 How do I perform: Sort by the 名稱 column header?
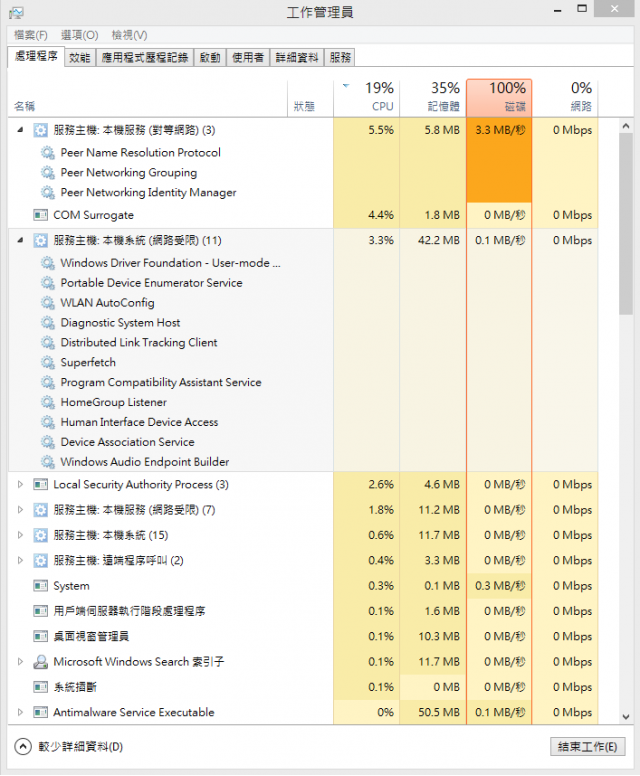(148, 97)
